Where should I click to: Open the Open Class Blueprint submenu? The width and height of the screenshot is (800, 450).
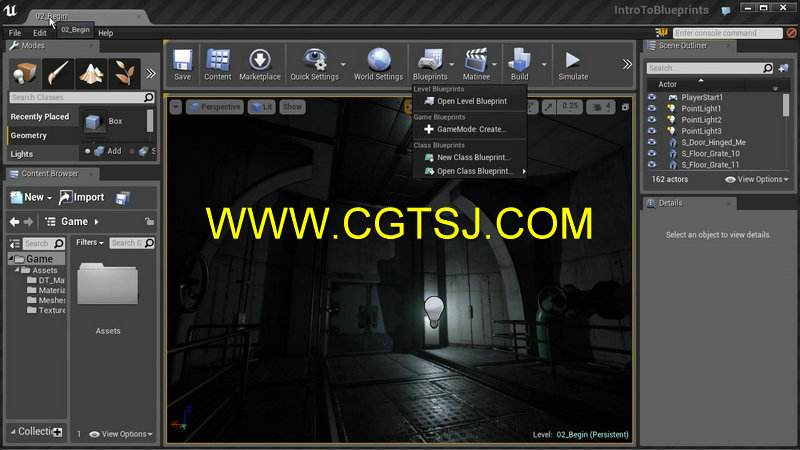[x=469, y=171]
